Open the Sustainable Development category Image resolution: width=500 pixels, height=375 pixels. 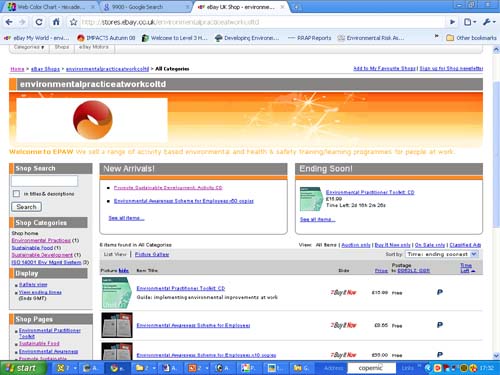(42, 255)
